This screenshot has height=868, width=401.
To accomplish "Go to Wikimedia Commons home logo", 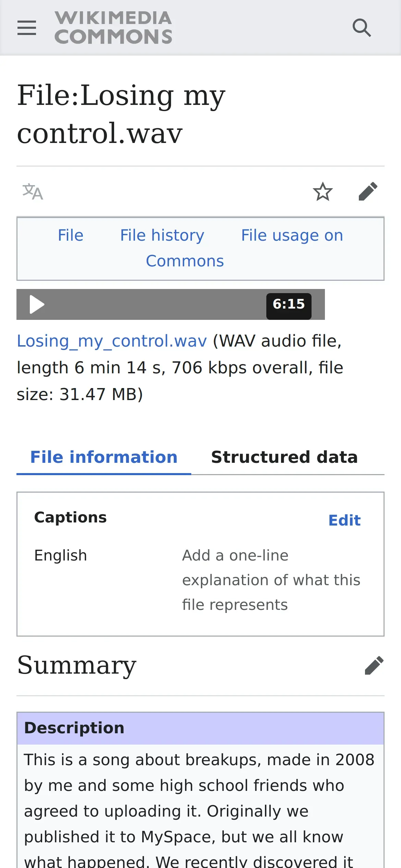I will (113, 28).
